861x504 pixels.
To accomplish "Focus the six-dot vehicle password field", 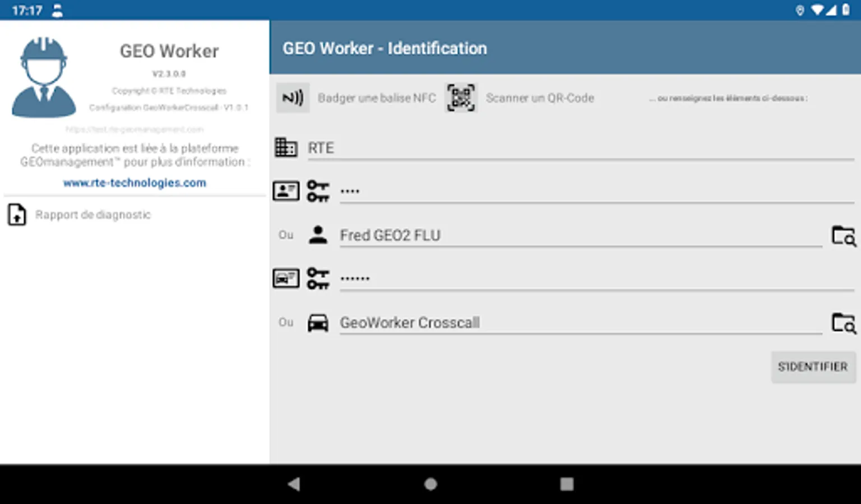I will (597, 279).
